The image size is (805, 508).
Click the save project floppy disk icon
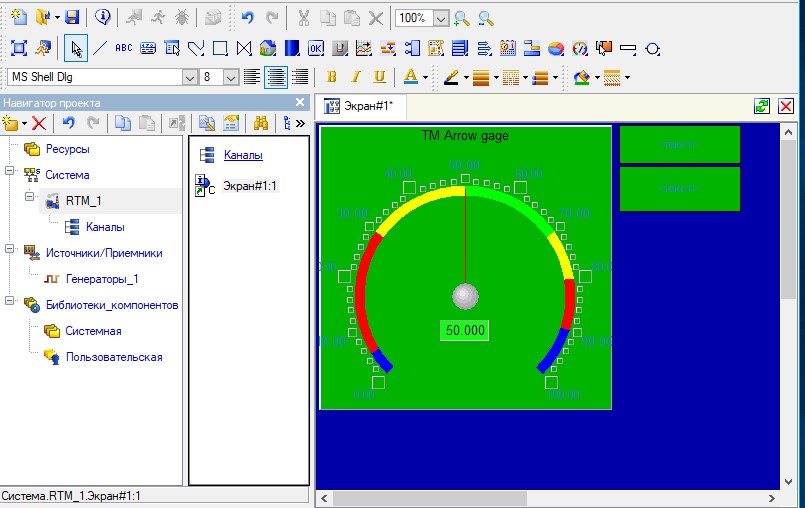click(x=72, y=17)
